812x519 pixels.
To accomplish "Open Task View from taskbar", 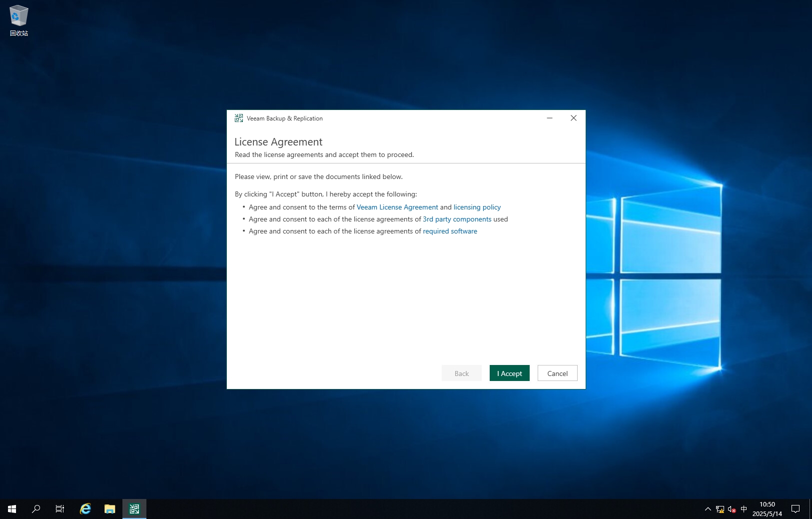I will pos(60,509).
